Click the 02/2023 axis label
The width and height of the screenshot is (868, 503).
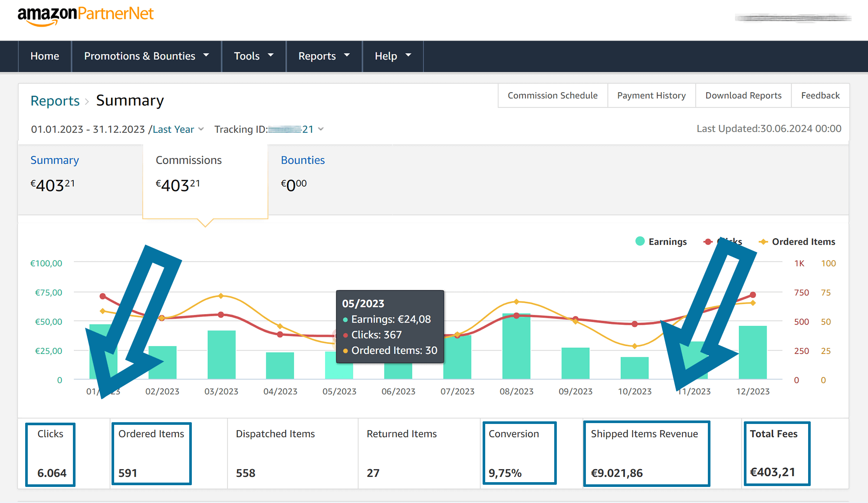162,391
